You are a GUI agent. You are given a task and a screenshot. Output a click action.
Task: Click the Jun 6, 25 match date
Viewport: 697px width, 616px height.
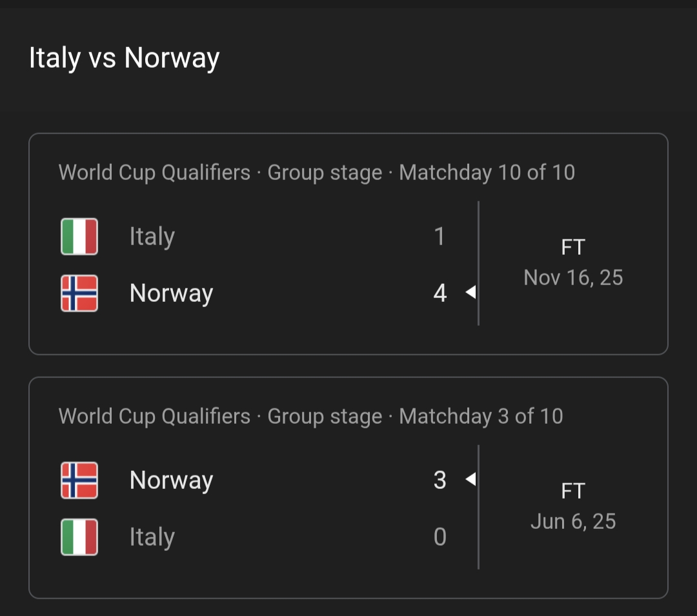[573, 521]
